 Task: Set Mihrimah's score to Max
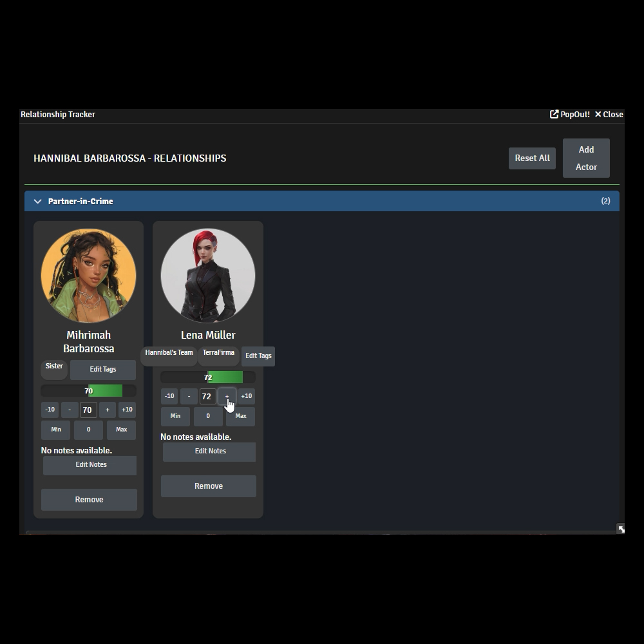121,430
